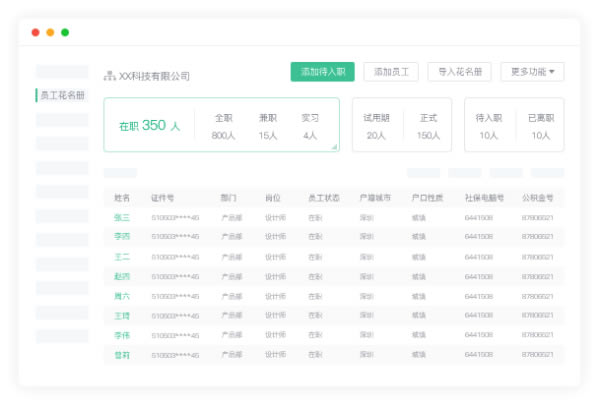Filter by 实习 4人
The height and width of the screenshot is (406, 600).
pos(310,127)
